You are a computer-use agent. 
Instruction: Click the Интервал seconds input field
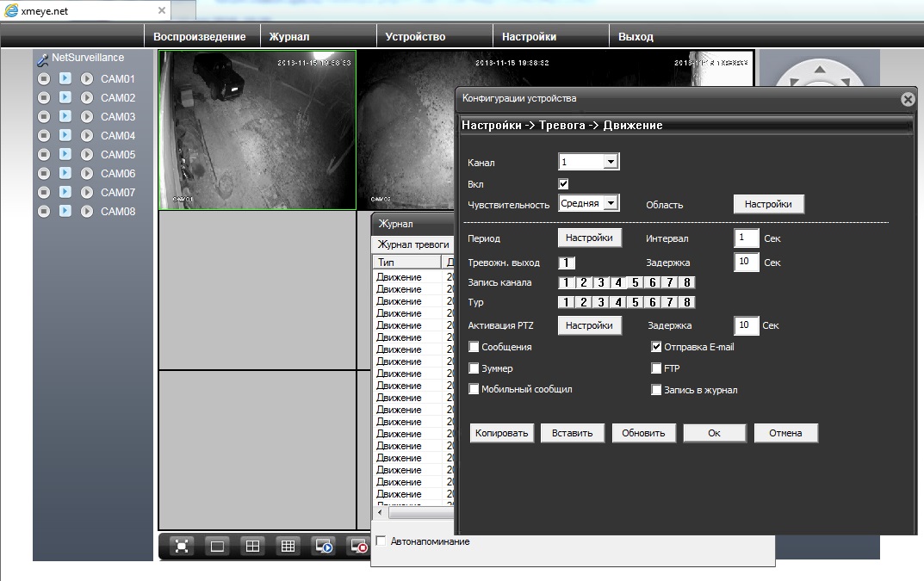pos(747,238)
